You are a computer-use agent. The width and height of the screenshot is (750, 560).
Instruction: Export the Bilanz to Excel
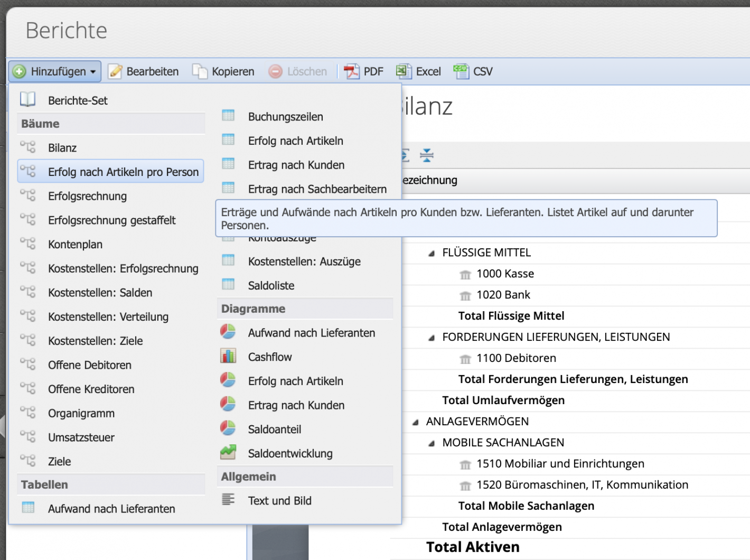click(x=418, y=71)
